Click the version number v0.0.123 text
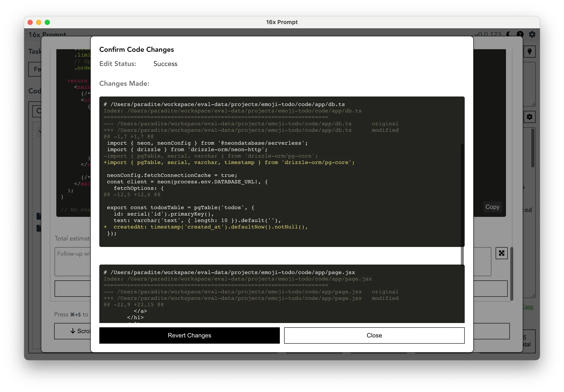The width and height of the screenshot is (564, 392). (488, 34)
